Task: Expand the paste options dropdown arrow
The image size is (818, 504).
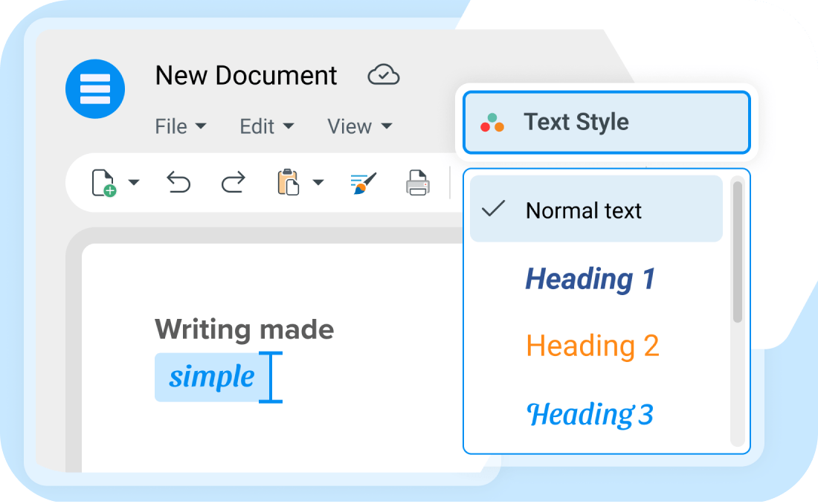Action: (x=318, y=182)
